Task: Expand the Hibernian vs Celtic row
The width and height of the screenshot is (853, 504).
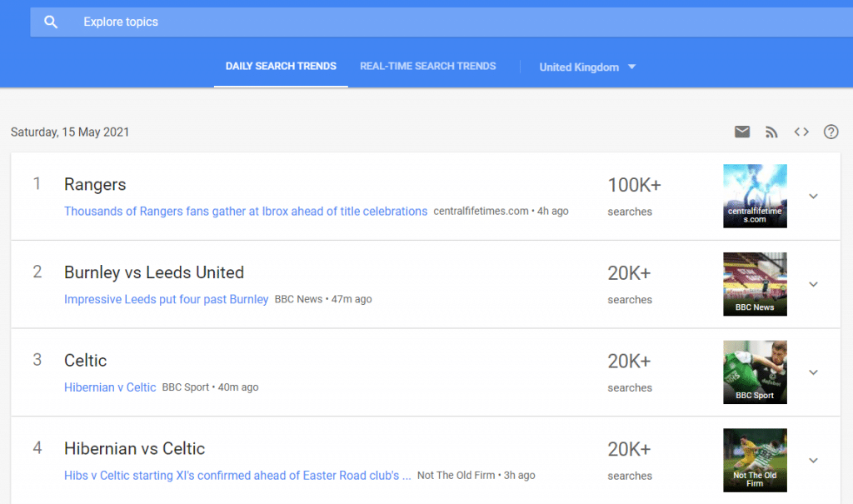Action: 814,461
